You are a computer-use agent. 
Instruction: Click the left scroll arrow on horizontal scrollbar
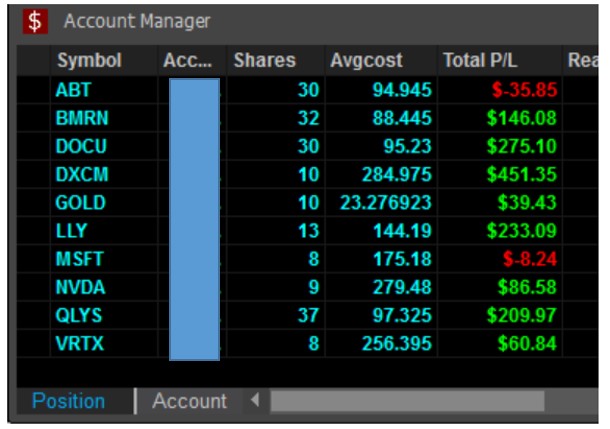click(254, 401)
